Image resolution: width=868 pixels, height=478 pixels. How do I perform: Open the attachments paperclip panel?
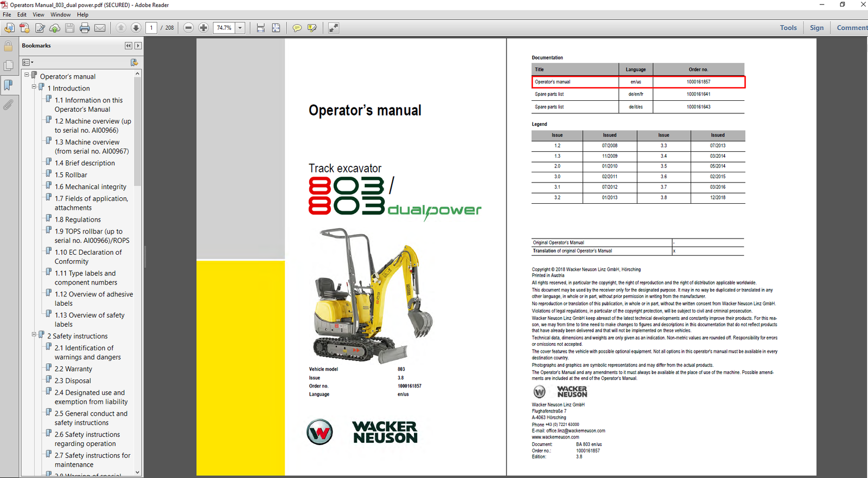8,105
